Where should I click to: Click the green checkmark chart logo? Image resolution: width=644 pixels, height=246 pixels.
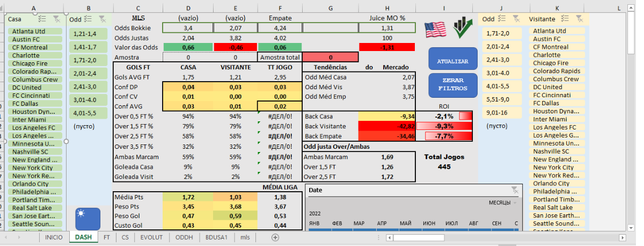tap(462, 28)
